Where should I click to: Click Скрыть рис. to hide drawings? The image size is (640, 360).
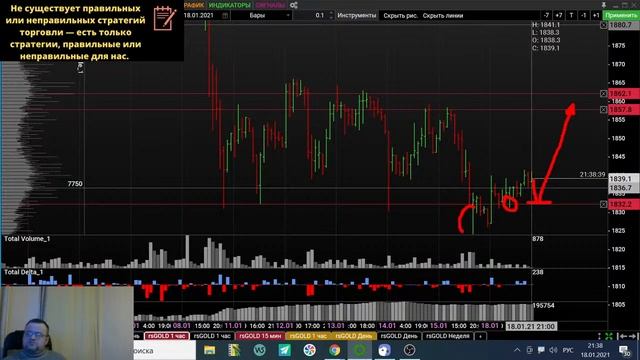400,16
